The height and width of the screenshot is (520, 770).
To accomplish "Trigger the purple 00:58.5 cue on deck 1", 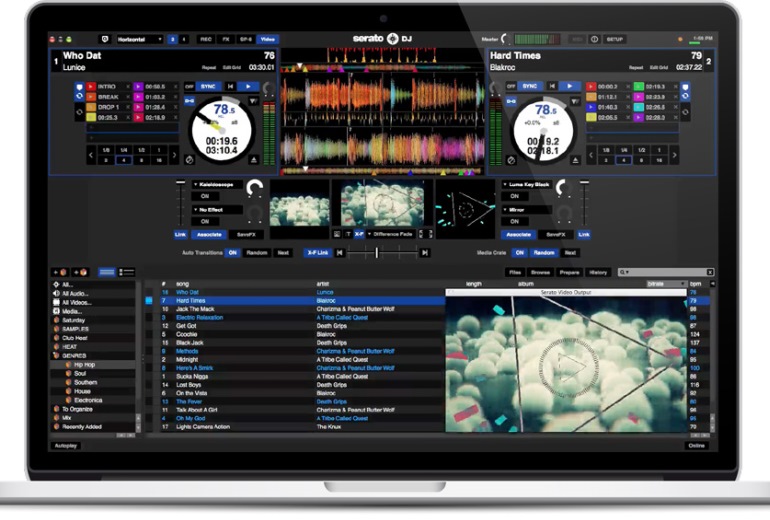I will pyautogui.click(x=138, y=86).
